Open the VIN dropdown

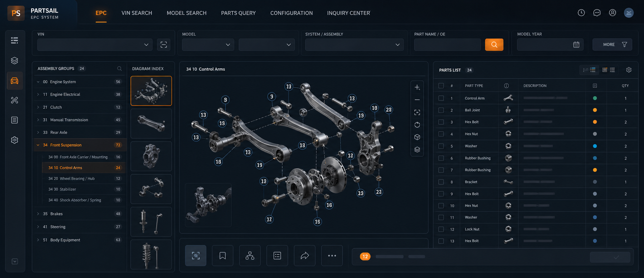(x=95, y=45)
